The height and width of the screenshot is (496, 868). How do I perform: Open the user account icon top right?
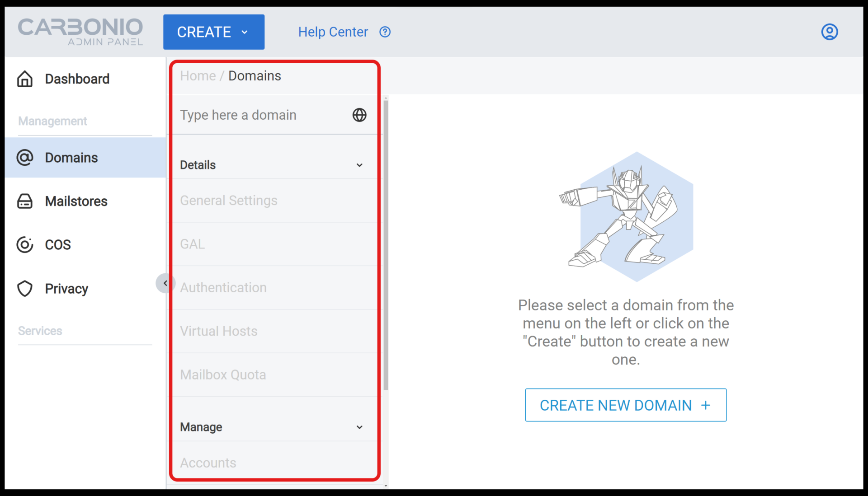tap(830, 32)
